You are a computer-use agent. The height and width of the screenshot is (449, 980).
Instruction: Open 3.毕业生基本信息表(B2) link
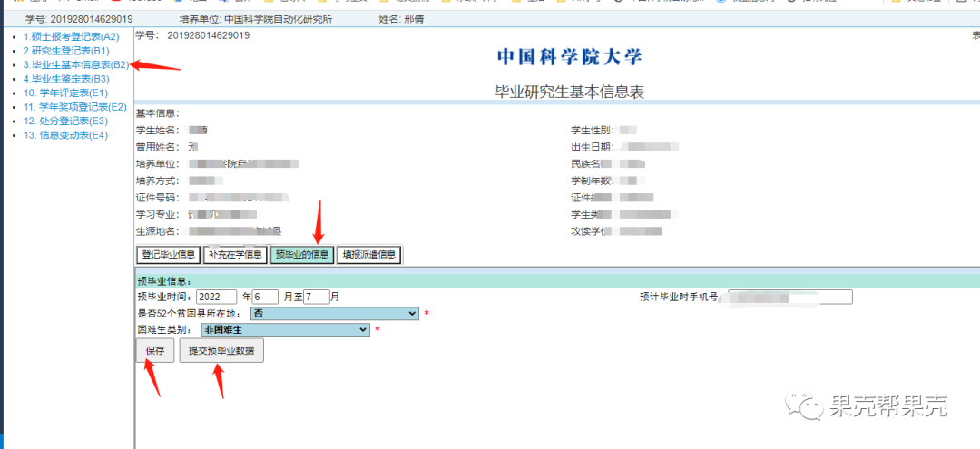pos(76,64)
